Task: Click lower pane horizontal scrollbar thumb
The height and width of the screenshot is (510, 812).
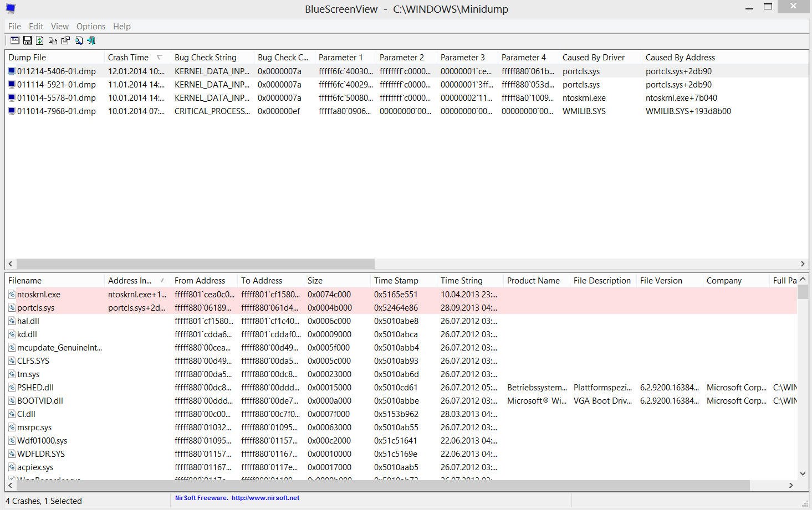Action: 382,485
